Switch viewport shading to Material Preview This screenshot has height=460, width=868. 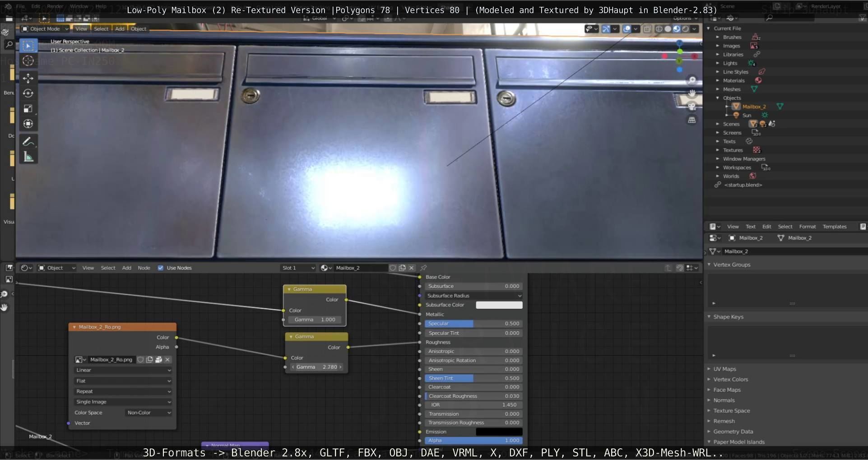677,29
